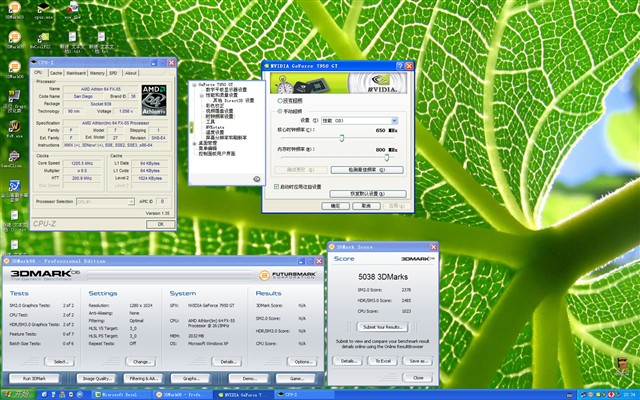
Task: Click the core clock frequency slider thumb
Action: [x=342, y=138]
